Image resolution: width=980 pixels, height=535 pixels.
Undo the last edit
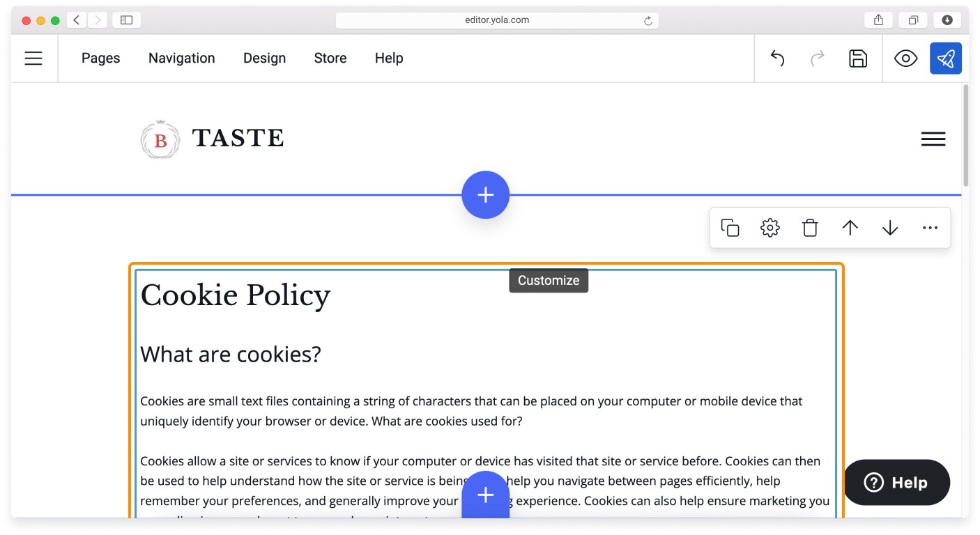pos(776,59)
